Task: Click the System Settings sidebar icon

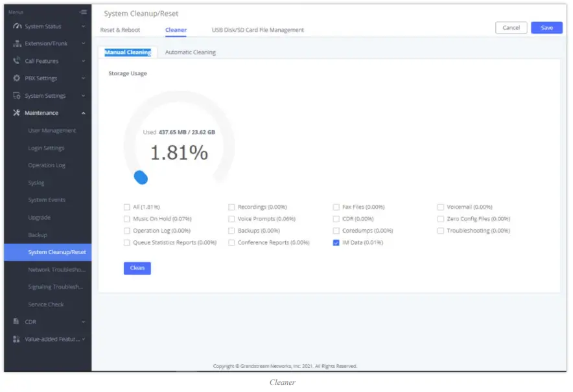Action: (x=17, y=96)
